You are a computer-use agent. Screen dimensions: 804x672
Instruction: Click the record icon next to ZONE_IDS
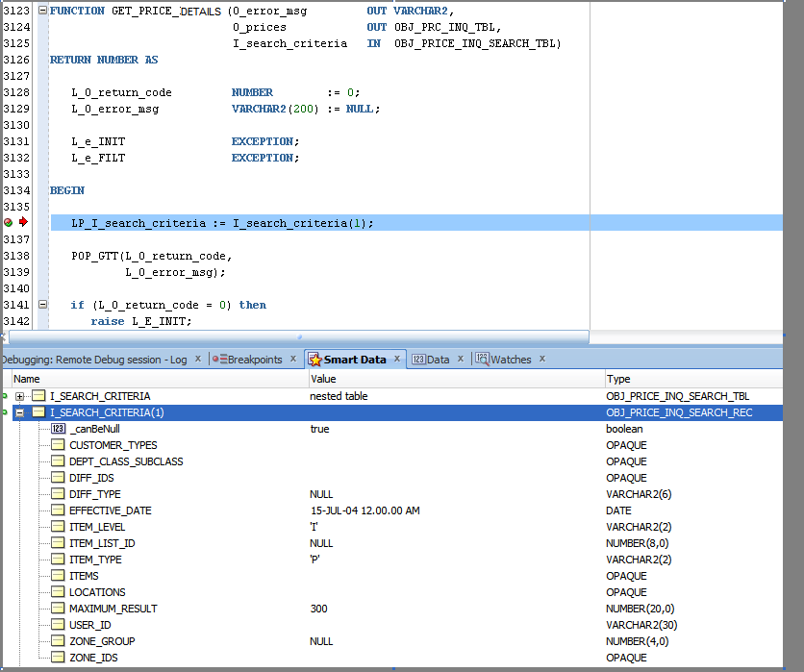[58, 658]
